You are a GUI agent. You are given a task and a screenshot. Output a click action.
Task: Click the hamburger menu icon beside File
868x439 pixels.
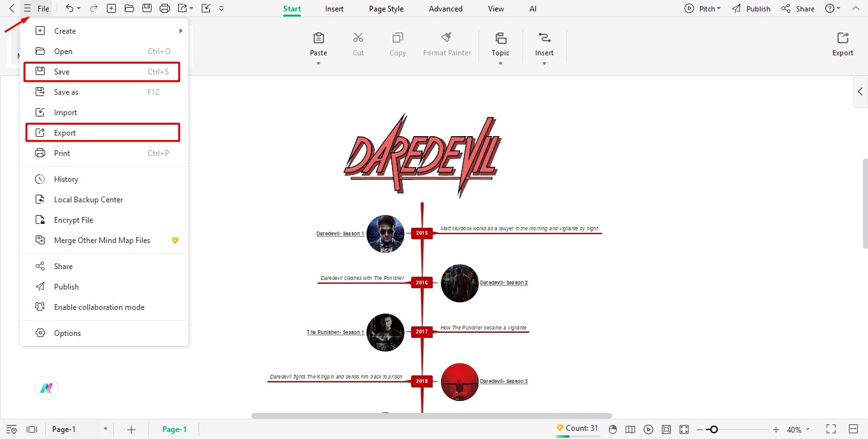pyautogui.click(x=27, y=8)
